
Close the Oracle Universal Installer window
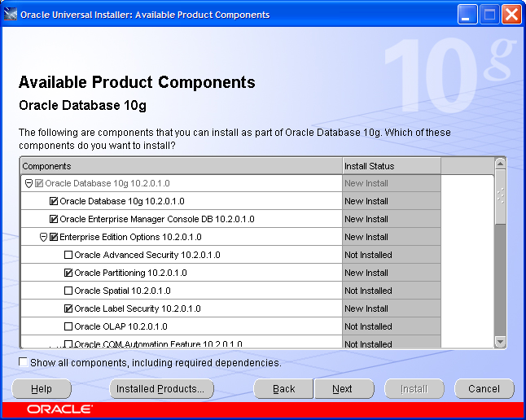click(x=511, y=15)
